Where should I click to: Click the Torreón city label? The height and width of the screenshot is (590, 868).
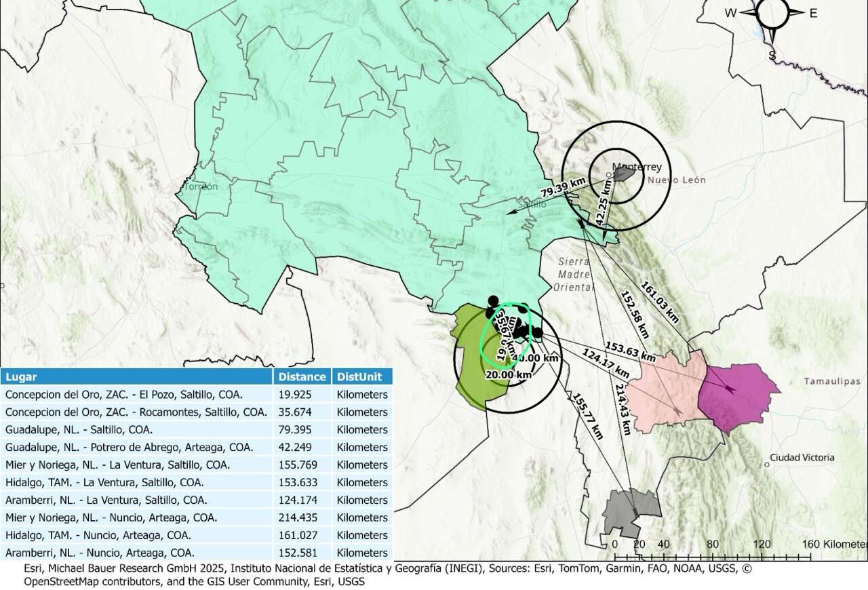point(201,186)
